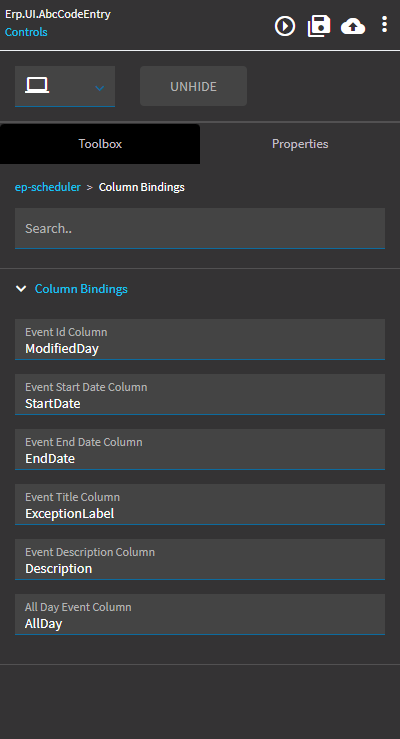
Task: Open the device type dropdown arrow
Action: [x=99, y=88]
